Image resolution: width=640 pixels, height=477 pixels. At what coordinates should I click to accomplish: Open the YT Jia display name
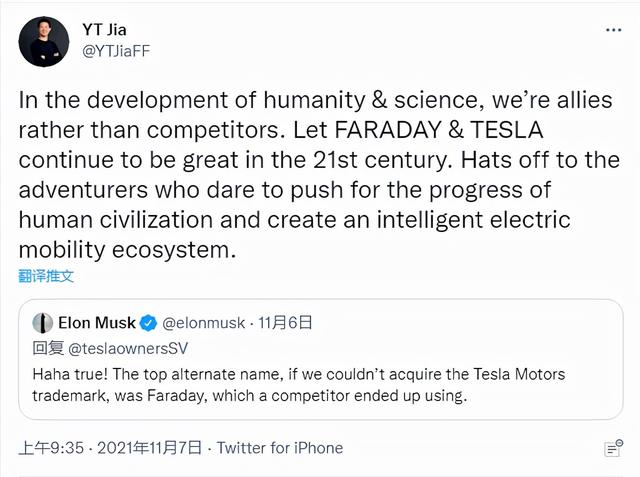(104, 28)
